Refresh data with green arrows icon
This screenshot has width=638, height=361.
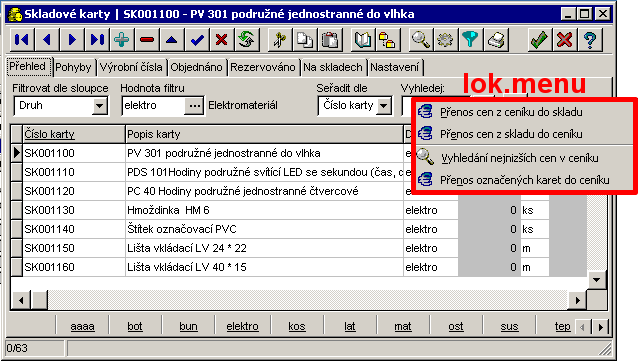coord(247,40)
